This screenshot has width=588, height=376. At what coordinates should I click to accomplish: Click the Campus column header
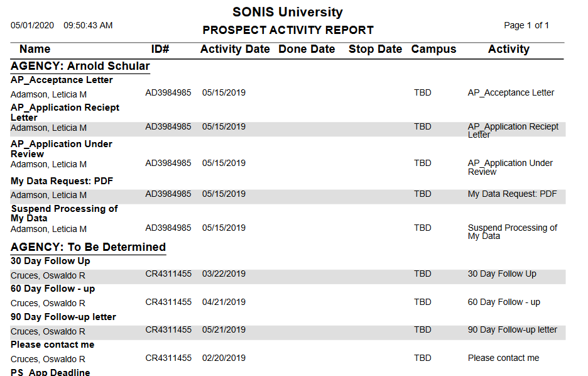coord(433,49)
